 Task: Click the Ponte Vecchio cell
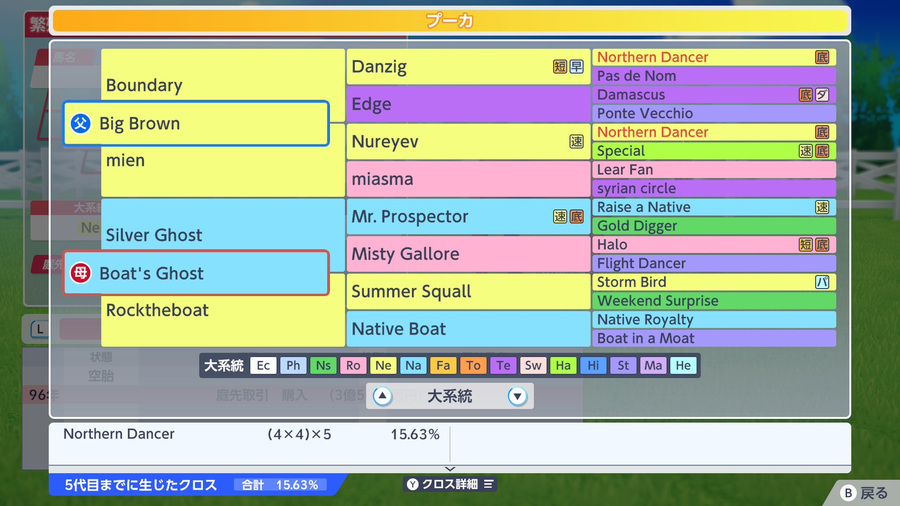point(714,113)
